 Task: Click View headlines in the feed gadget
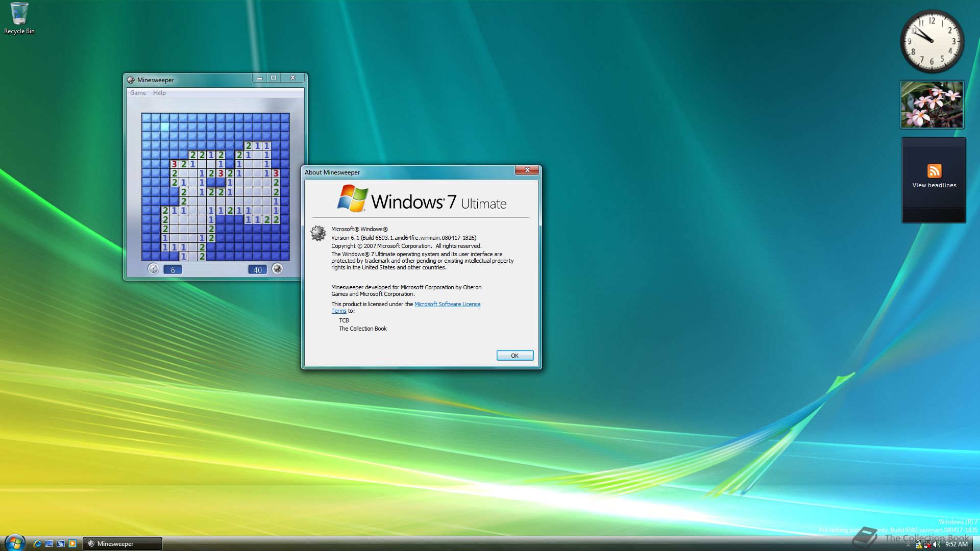coord(934,185)
